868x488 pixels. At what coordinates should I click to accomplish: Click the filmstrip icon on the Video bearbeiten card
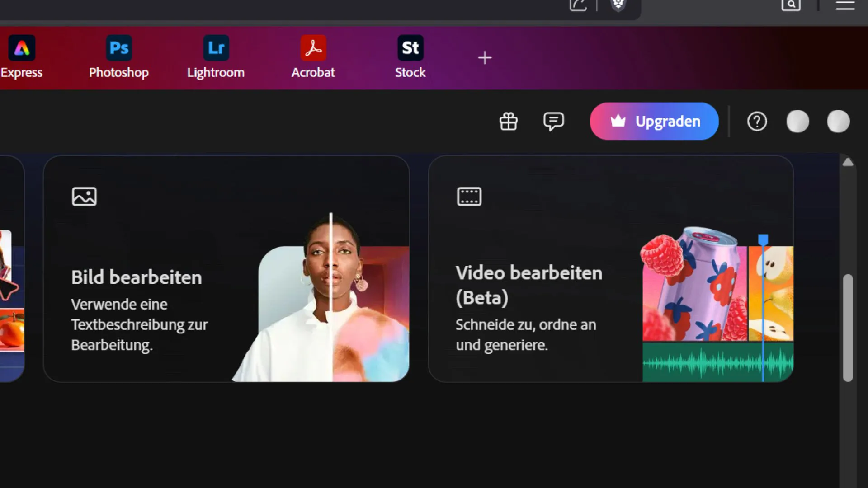coord(469,197)
